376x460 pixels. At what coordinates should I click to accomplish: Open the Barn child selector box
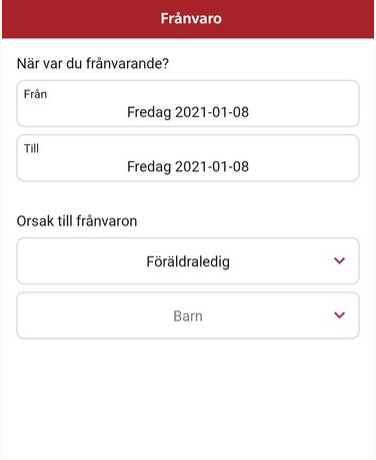pos(188,315)
